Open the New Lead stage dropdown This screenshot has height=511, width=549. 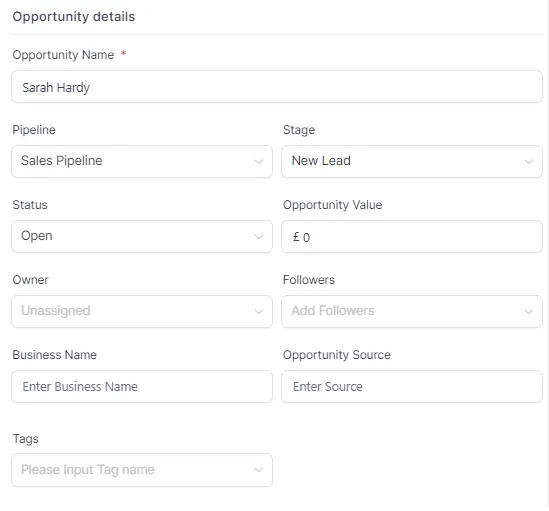click(412, 161)
